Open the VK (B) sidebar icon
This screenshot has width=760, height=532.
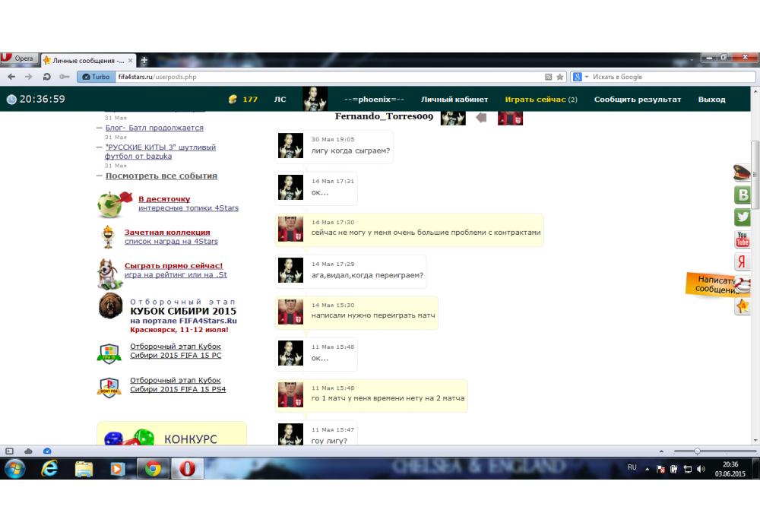click(743, 195)
